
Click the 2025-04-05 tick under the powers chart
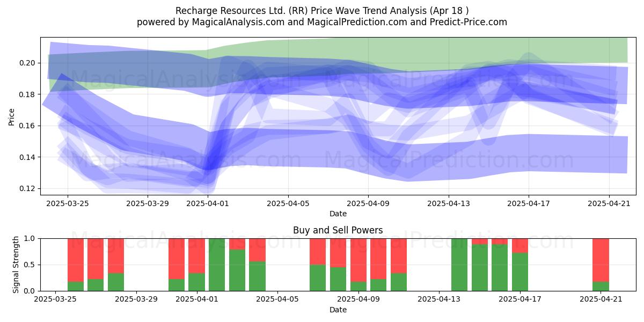click(279, 299)
